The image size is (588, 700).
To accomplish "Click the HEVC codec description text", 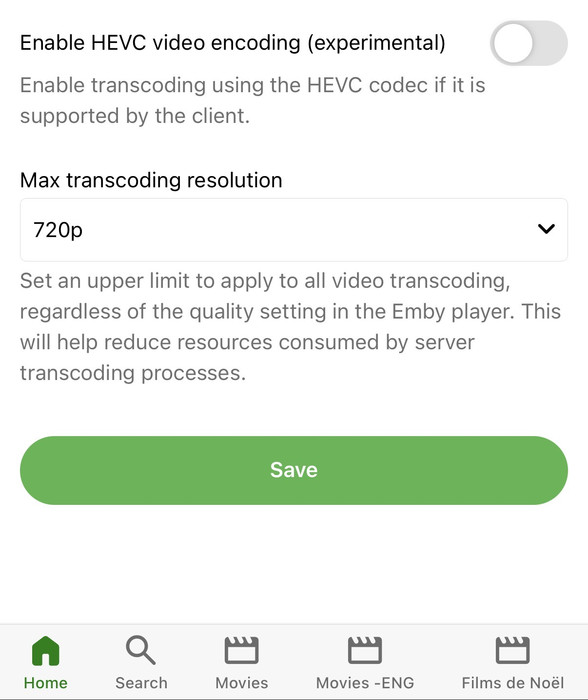I will point(253,100).
